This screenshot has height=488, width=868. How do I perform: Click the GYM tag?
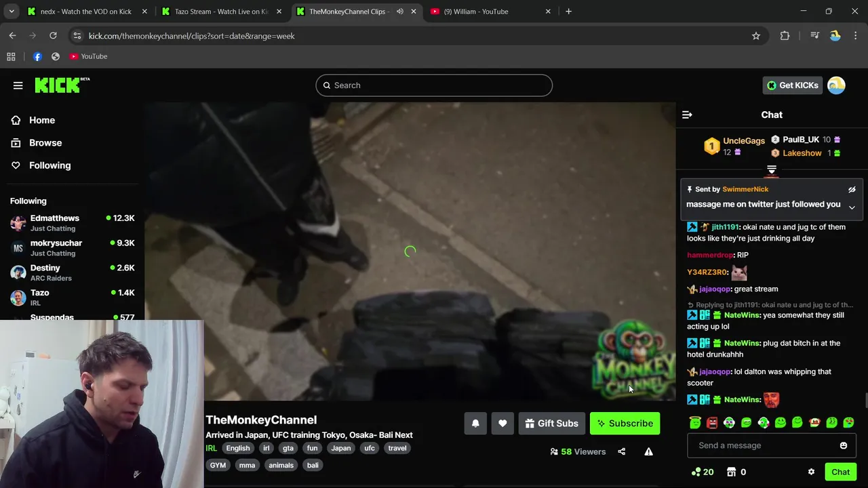(218, 466)
